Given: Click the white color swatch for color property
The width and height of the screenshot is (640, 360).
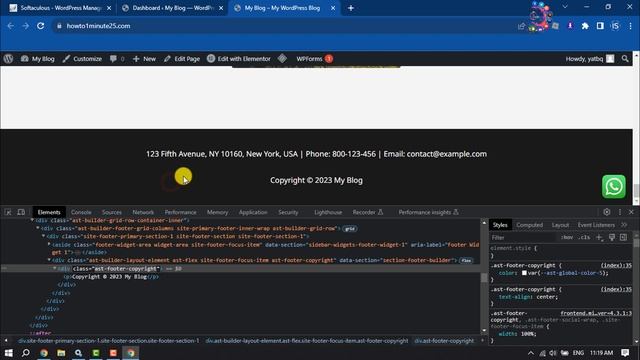Looking at the screenshot, I should click(x=524, y=273).
